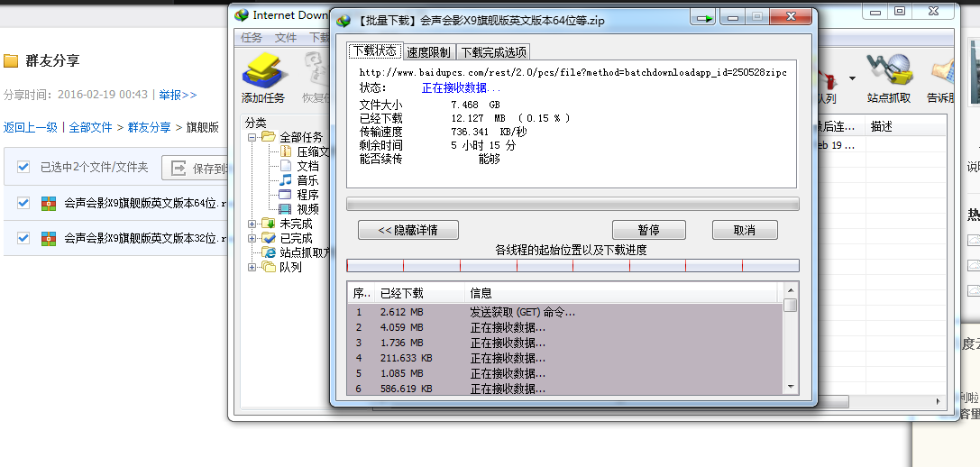Click the thread list scrollbar up arrow
Screen dimensions: 980x467
point(790,290)
